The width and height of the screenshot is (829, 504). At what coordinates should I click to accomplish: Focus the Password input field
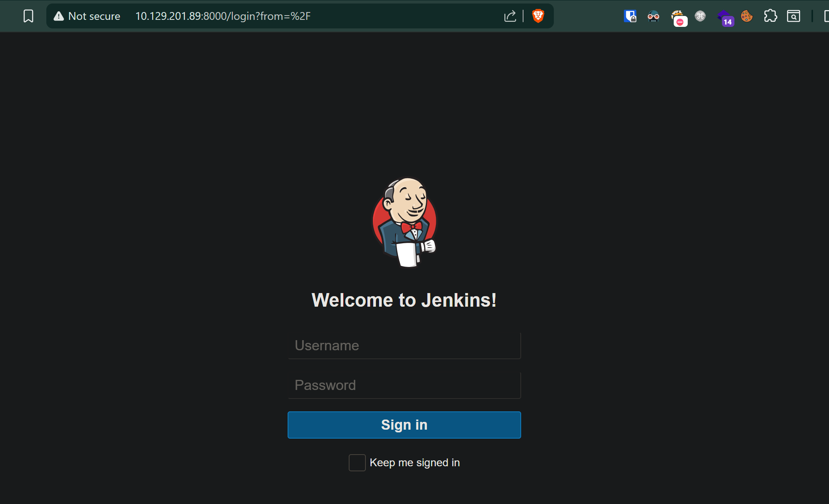click(x=404, y=385)
